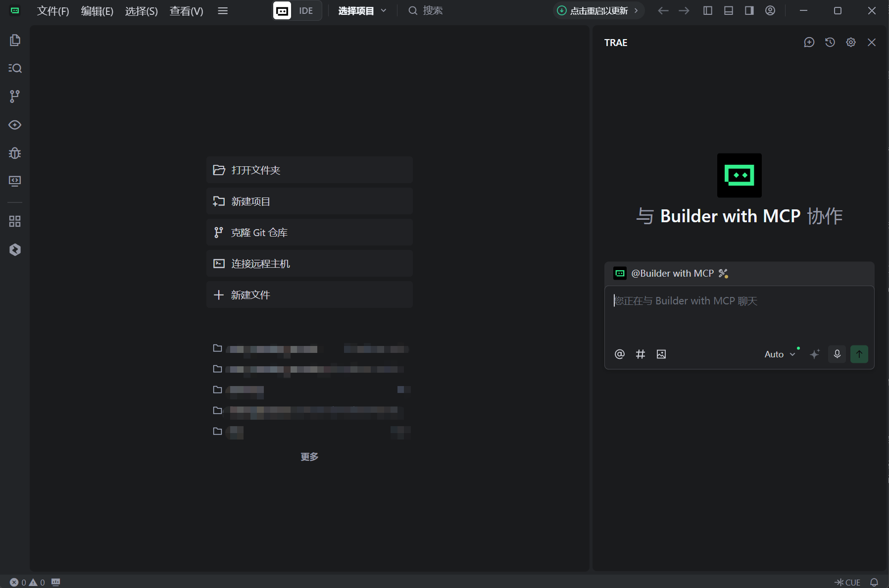This screenshot has height=588, width=889.
Task: Open the Remote Explorer monitor icon
Action: click(15, 181)
